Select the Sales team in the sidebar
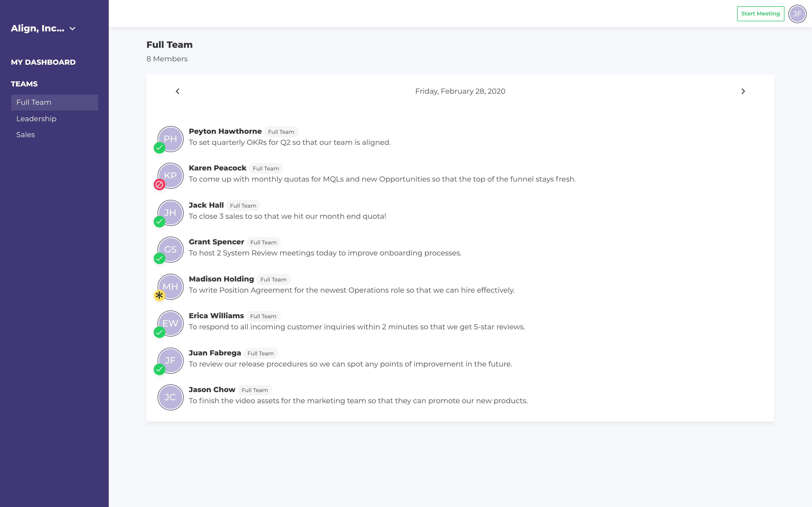Screen dimensions: 812x507 click(26, 134)
